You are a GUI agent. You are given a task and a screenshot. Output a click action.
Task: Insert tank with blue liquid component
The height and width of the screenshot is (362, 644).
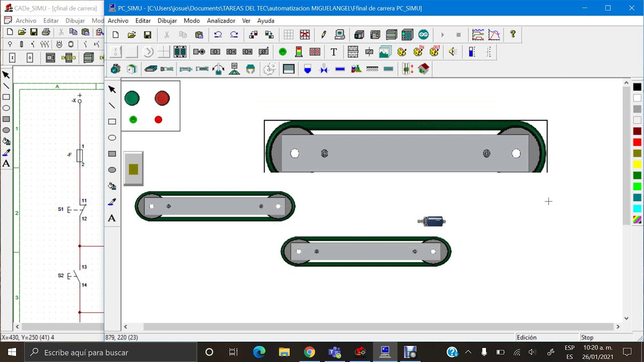click(307, 69)
